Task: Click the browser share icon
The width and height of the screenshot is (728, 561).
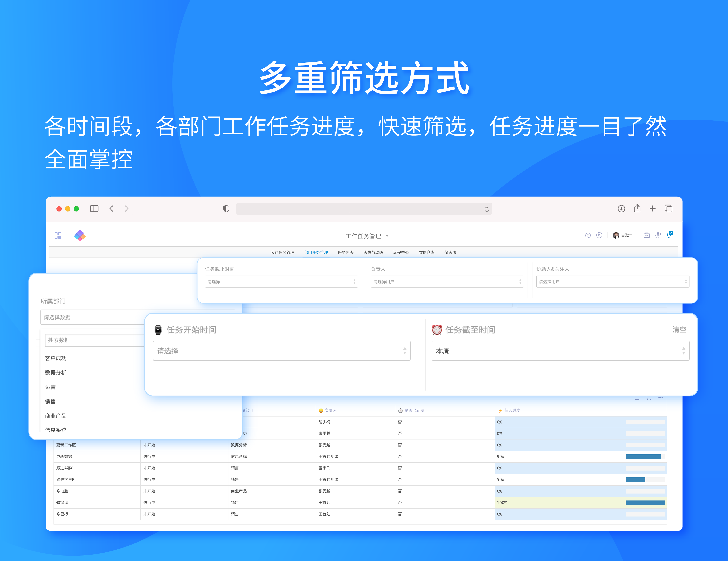Action: point(637,208)
